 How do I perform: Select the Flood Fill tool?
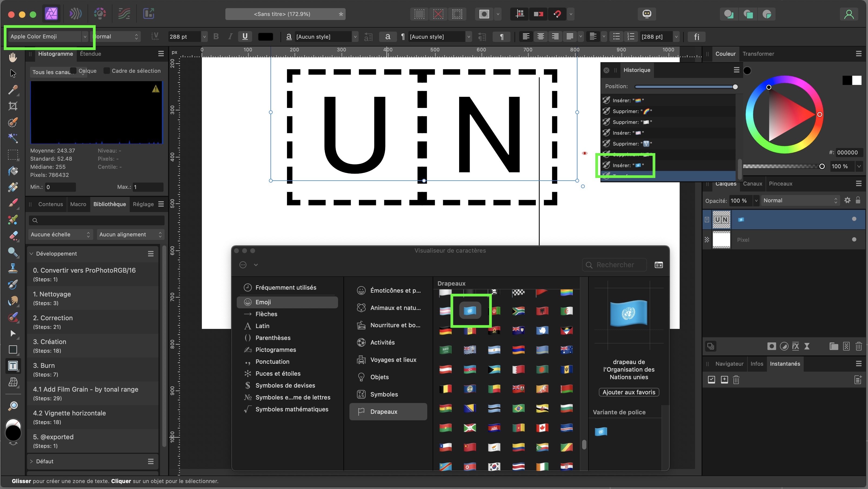click(13, 171)
